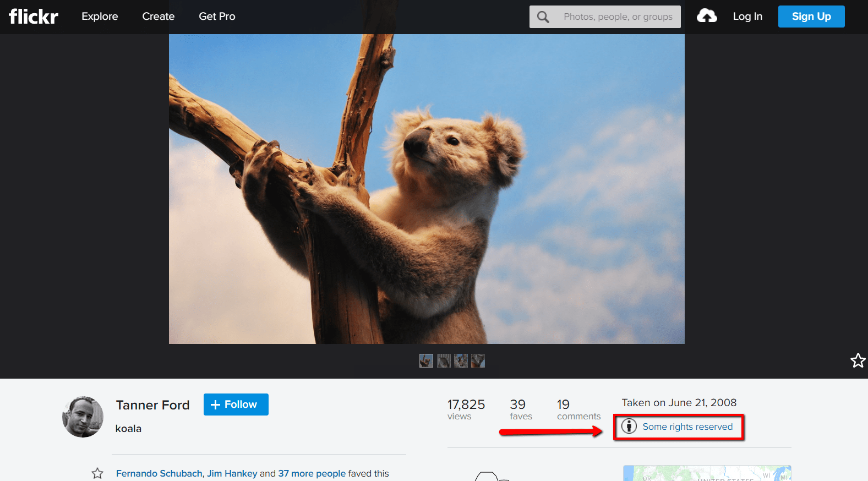Image resolution: width=868 pixels, height=481 pixels.
Task: Open the 37 more people link
Action: point(312,473)
